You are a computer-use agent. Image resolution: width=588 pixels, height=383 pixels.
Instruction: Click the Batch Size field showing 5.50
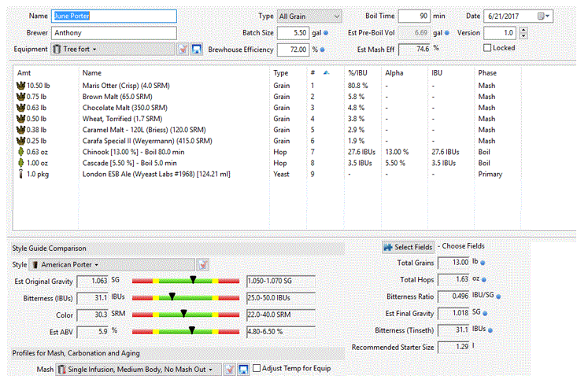point(293,32)
